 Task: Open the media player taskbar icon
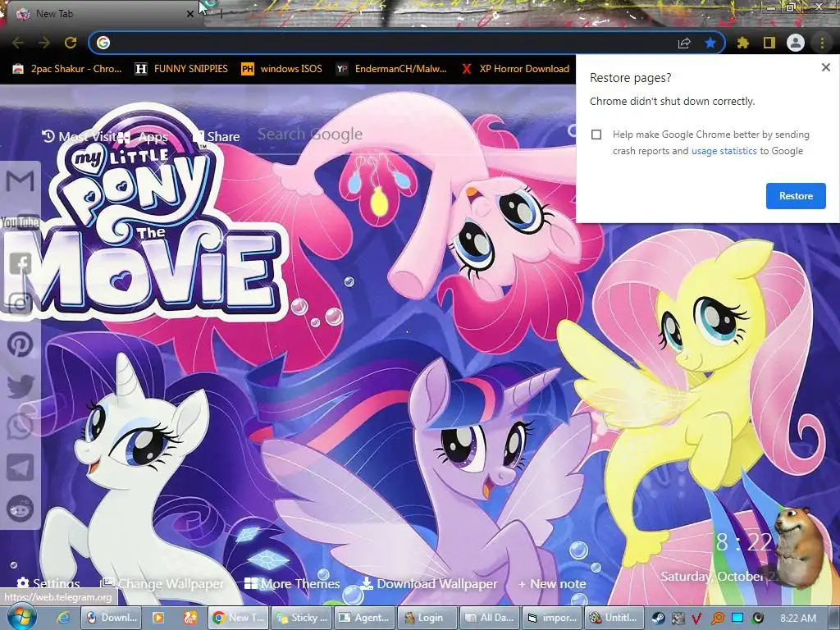coord(158,618)
